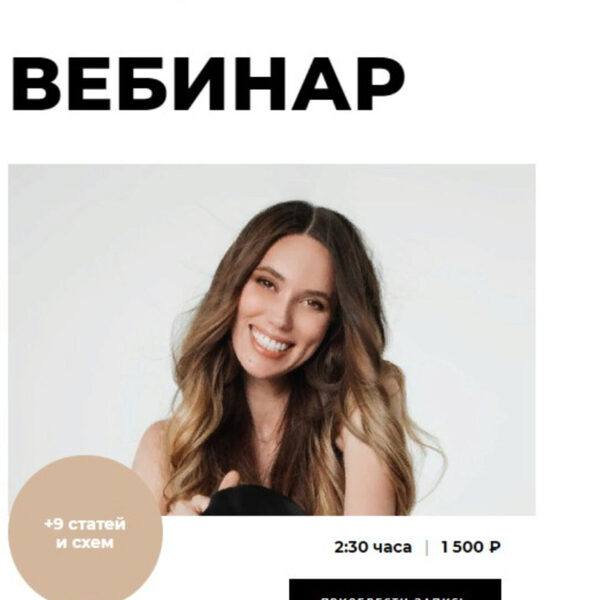
Task: Open the woman's portrait photo
Action: coord(272,340)
